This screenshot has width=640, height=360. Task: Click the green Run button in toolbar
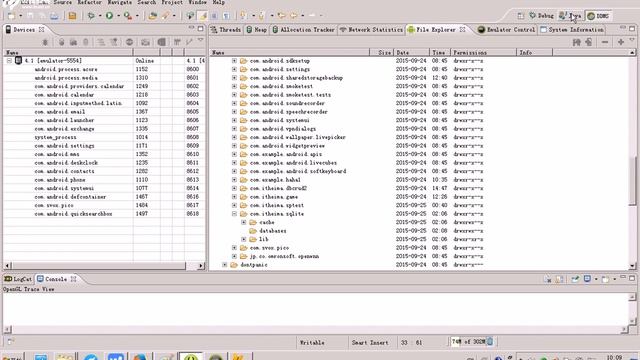tap(109, 16)
